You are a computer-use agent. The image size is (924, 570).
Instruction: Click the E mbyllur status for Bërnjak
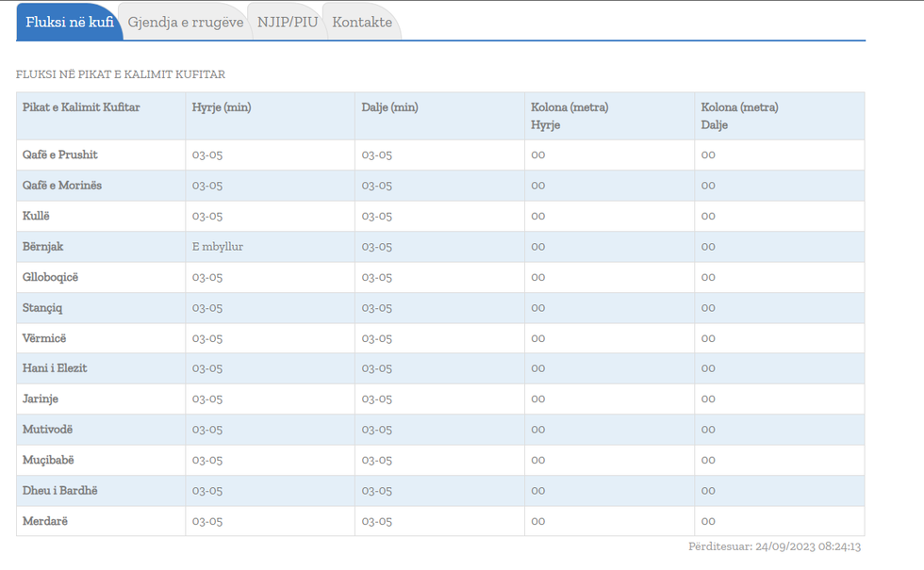(x=218, y=247)
